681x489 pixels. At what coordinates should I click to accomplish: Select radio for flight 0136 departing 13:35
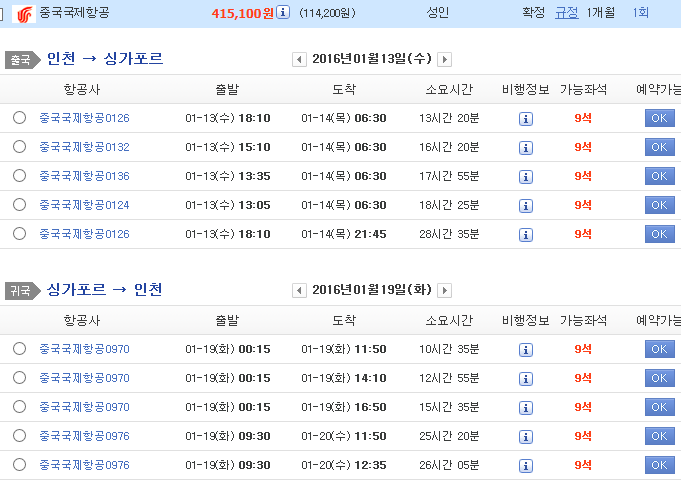coord(19,176)
